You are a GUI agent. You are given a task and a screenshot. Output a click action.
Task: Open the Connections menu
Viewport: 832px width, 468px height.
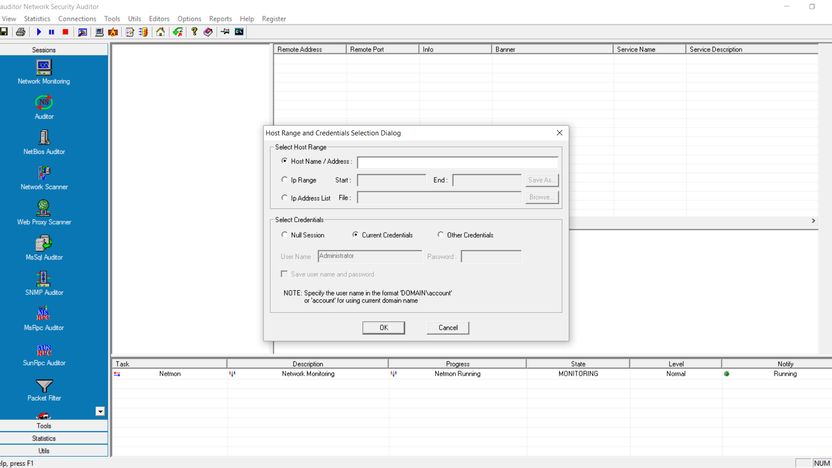click(77, 19)
